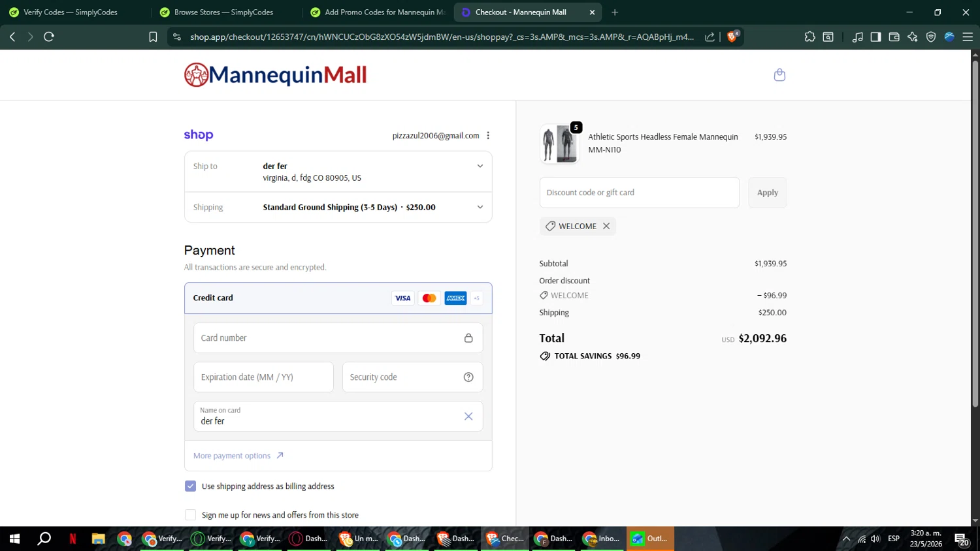Share this page from the address bar
The width and height of the screenshot is (980, 551).
710,37
